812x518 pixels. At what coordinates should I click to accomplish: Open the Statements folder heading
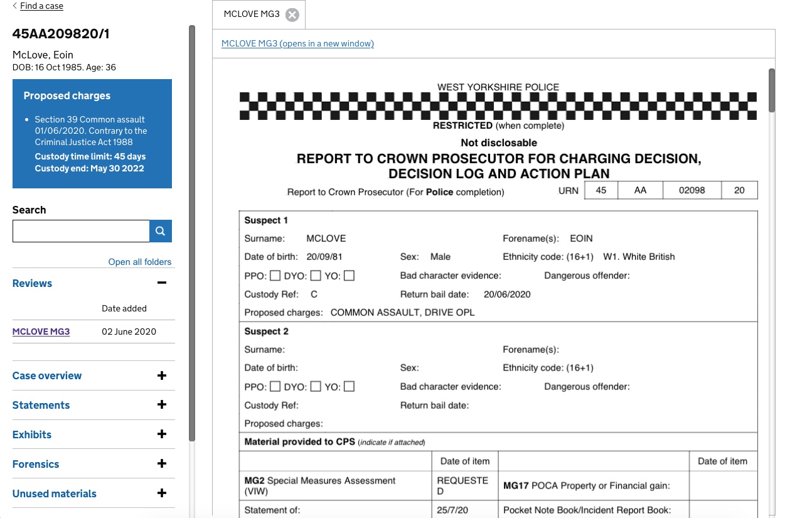pyautogui.click(x=41, y=405)
